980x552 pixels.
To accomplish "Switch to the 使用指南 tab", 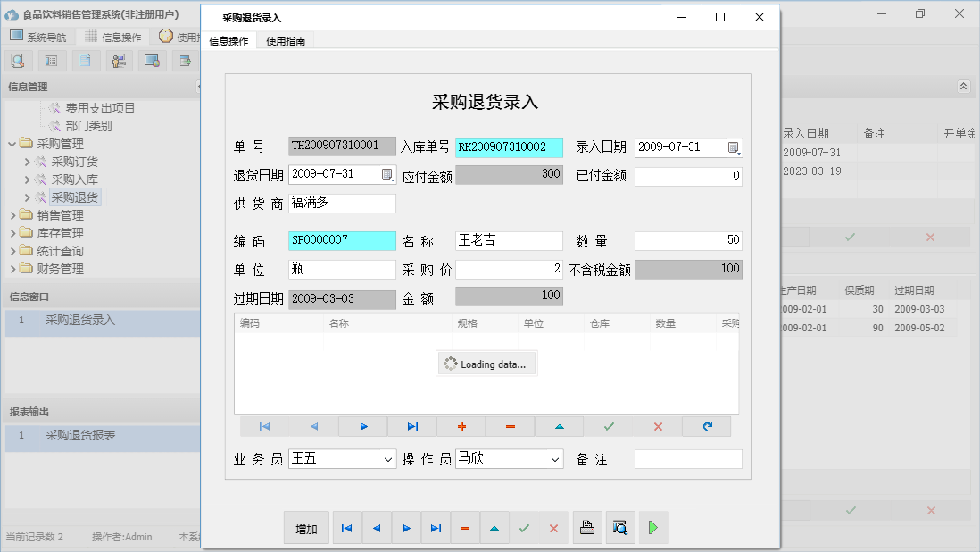I will (x=285, y=40).
